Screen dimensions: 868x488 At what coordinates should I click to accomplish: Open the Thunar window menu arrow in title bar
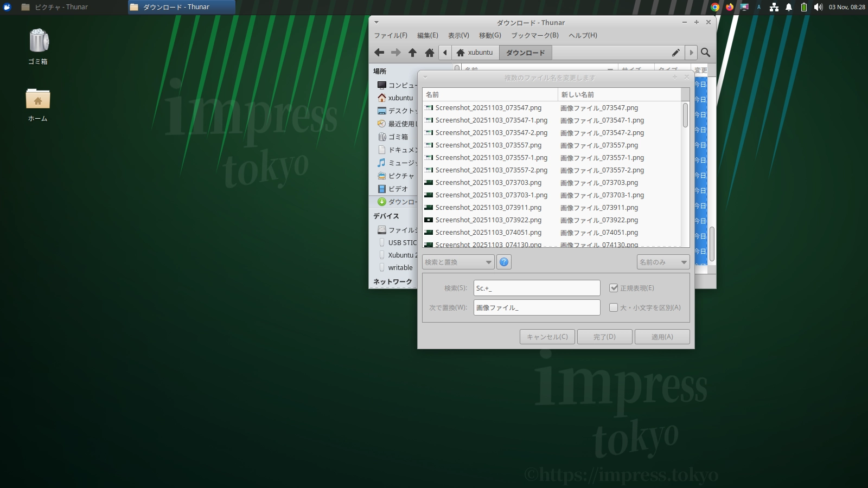click(376, 22)
